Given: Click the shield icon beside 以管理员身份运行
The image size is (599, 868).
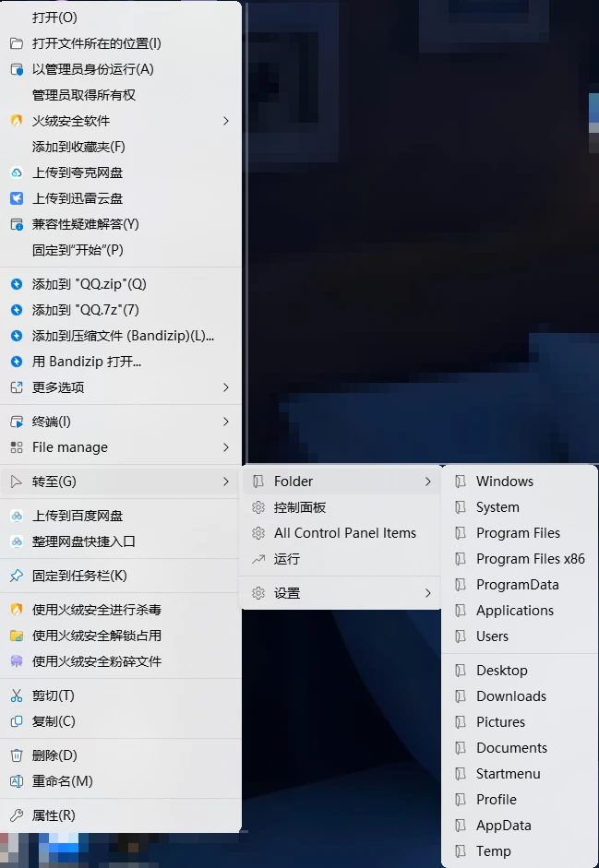Looking at the screenshot, I should point(17,70).
